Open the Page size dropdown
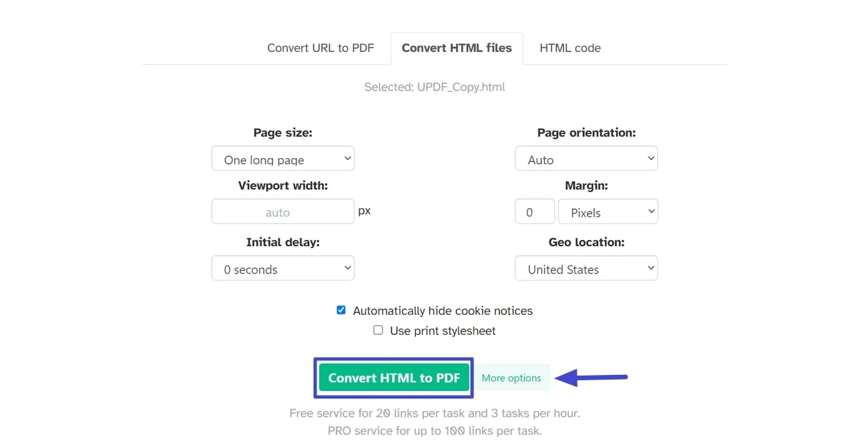This screenshot has width=868, height=441. 282,158
